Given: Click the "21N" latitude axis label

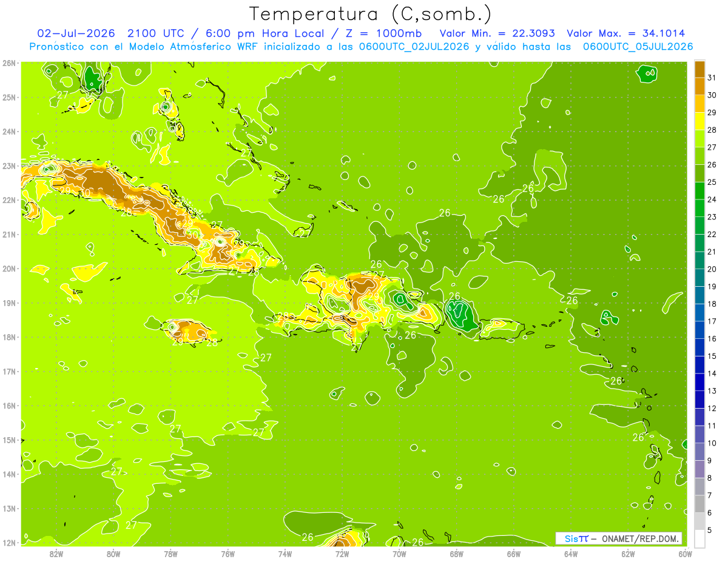Looking at the screenshot, I should coord(9,234).
